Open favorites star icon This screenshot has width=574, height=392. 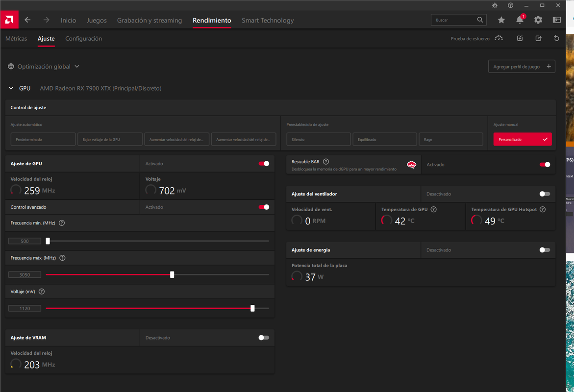pos(501,20)
